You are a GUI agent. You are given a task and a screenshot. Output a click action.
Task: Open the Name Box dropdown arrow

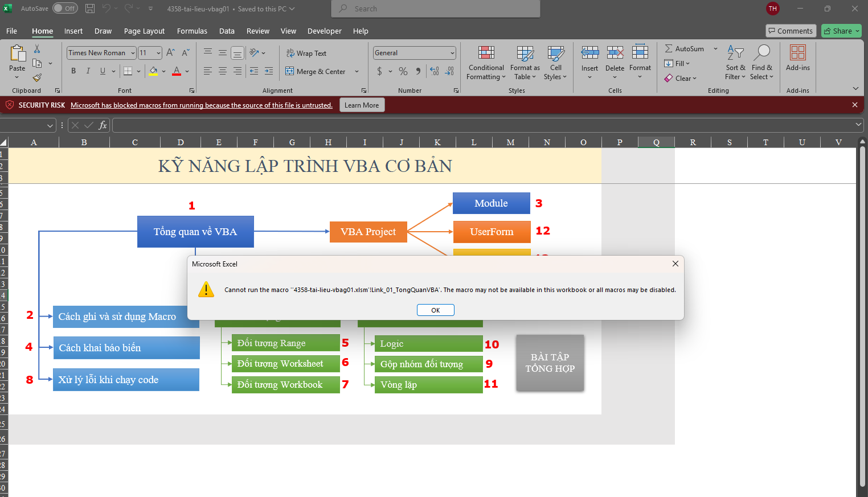point(50,125)
